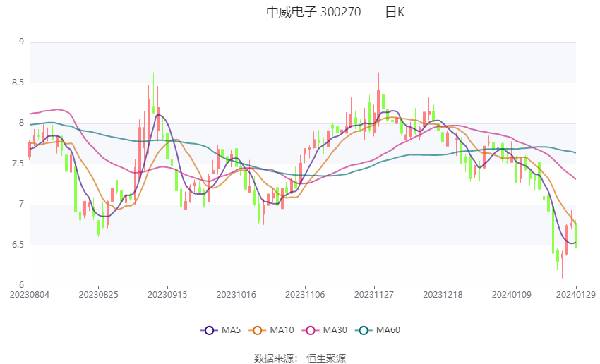Click the 20240109 date axis label
This screenshot has width=600, height=364.
pos(512,295)
